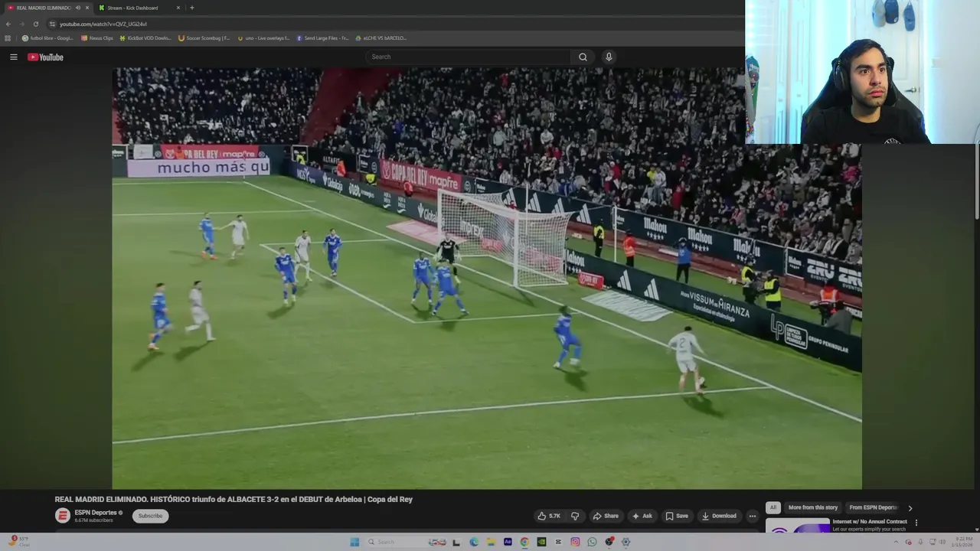
Task: Open the ESPN Deportes channel name
Action: [96, 513]
